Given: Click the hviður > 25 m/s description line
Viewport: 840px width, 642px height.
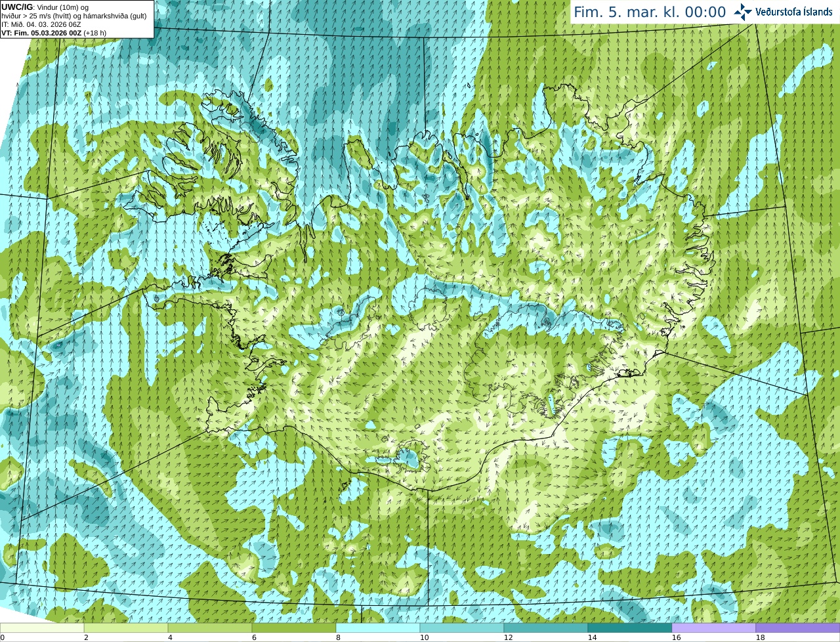Looking at the screenshot, I should [x=74, y=16].
